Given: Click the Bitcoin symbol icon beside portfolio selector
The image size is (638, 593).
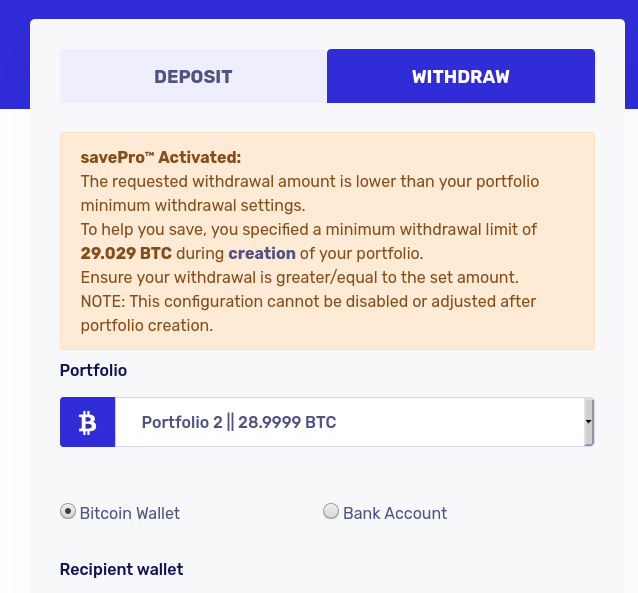Looking at the screenshot, I should [87, 422].
